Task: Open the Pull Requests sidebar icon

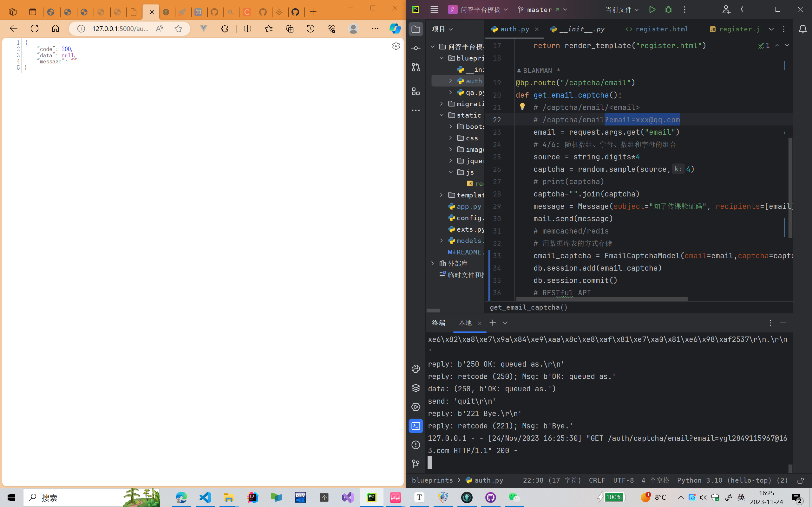Action: pos(416,67)
